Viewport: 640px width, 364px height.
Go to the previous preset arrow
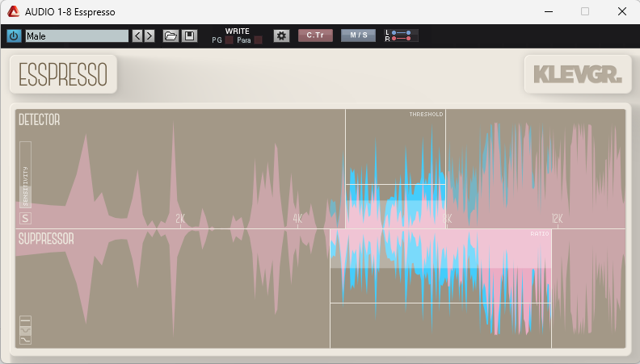137,36
